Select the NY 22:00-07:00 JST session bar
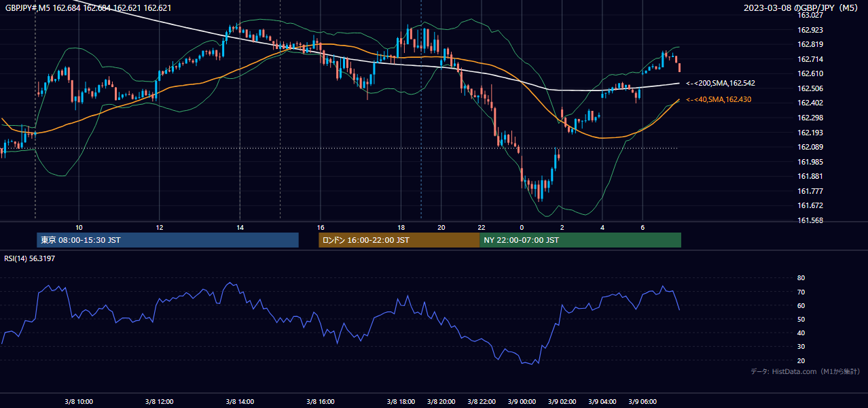The image size is (868, 408). click(580, 240)
